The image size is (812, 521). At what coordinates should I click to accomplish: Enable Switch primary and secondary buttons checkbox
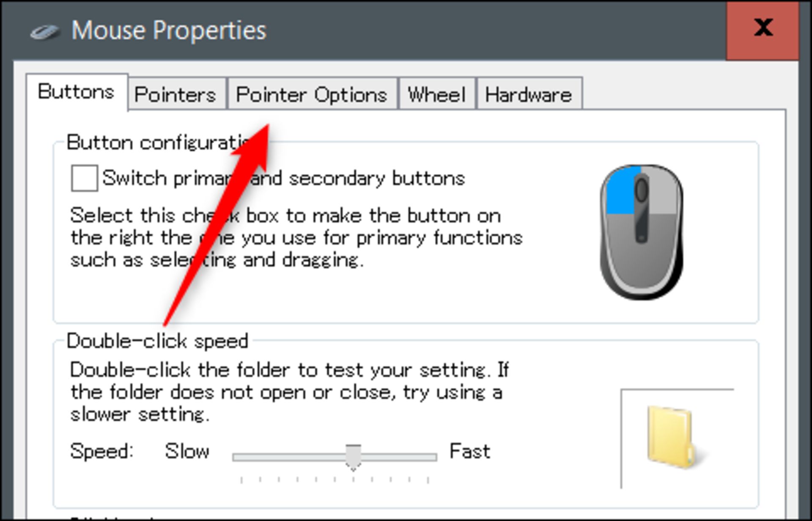[x=84, y=178]
